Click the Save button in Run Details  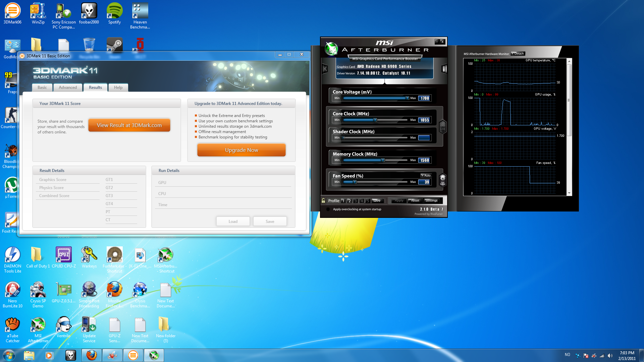coord(270,222)
